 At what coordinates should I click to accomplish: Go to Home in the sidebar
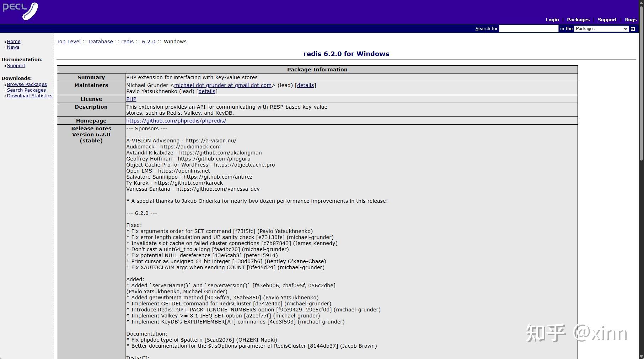point(14,41)
